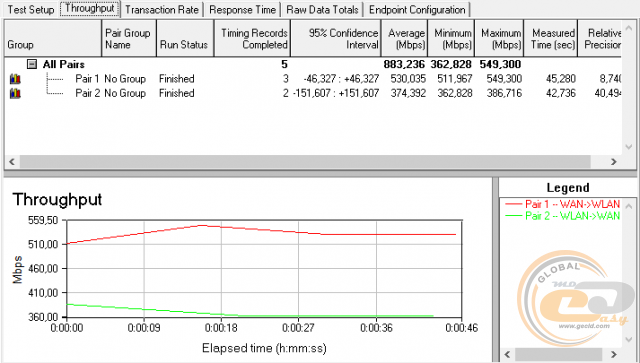Screen dimensions: 640x363
Task: Collapse the All Pairs group
Action: pyautogui.click(x=32, y=64)
